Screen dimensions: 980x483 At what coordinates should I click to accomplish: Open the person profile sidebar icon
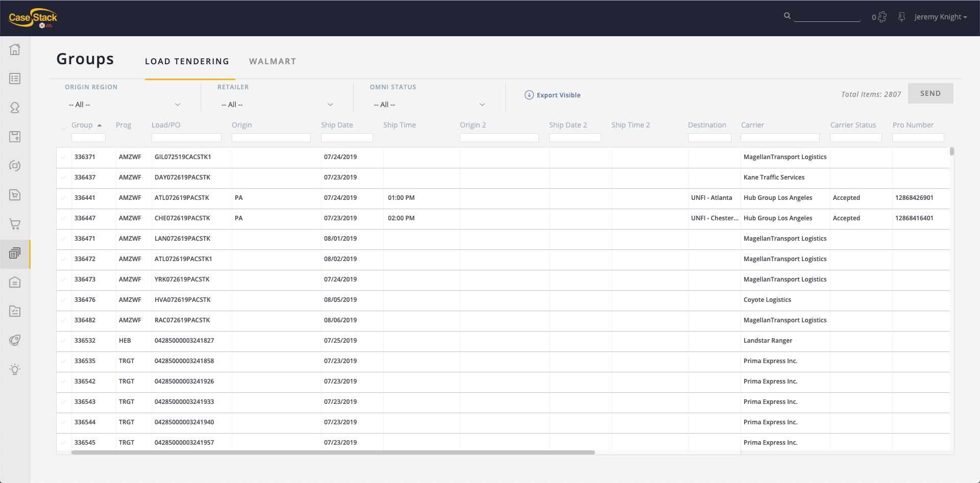click(15, 108)
